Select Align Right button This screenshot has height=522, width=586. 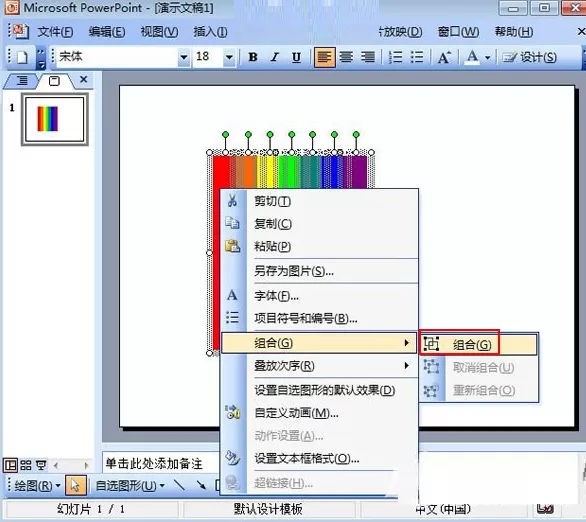click(x=368, y=57)
